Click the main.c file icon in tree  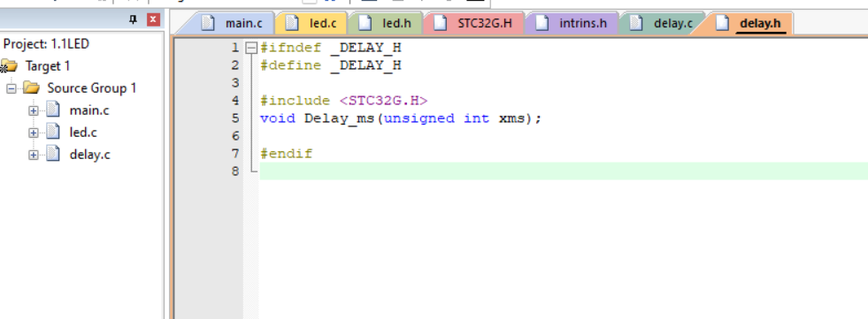pyautogui.click(x=52, y=110)
